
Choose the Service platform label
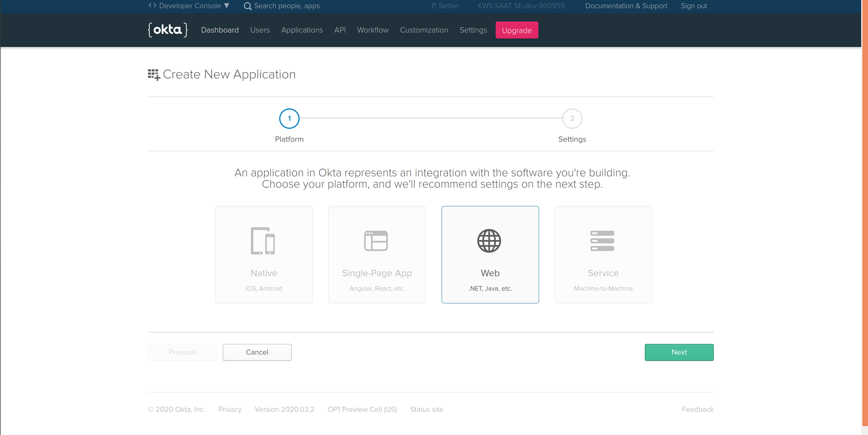[x=603, y=273]
